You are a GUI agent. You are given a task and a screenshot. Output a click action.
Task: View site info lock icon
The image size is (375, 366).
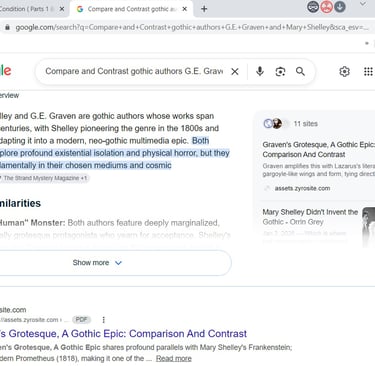[7, 27]
